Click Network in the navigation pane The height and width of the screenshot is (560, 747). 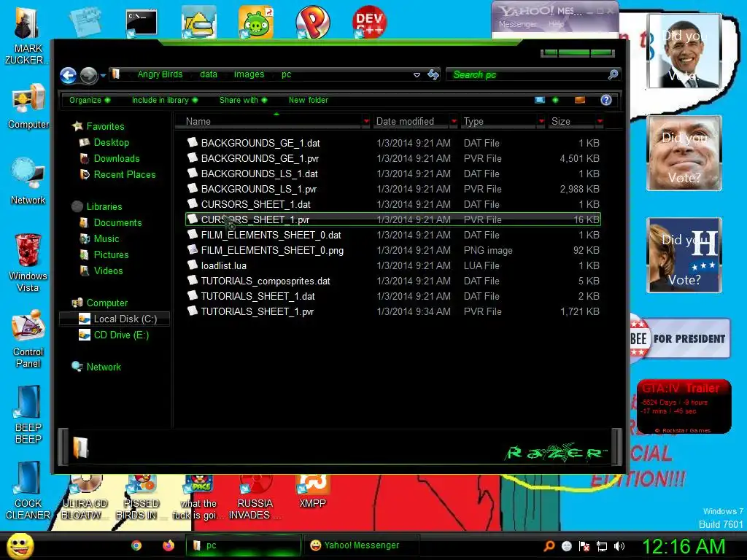[x=104, y=367]
